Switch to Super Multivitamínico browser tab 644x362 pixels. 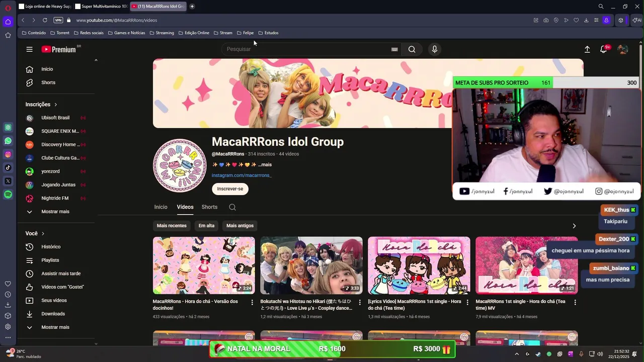101,7
